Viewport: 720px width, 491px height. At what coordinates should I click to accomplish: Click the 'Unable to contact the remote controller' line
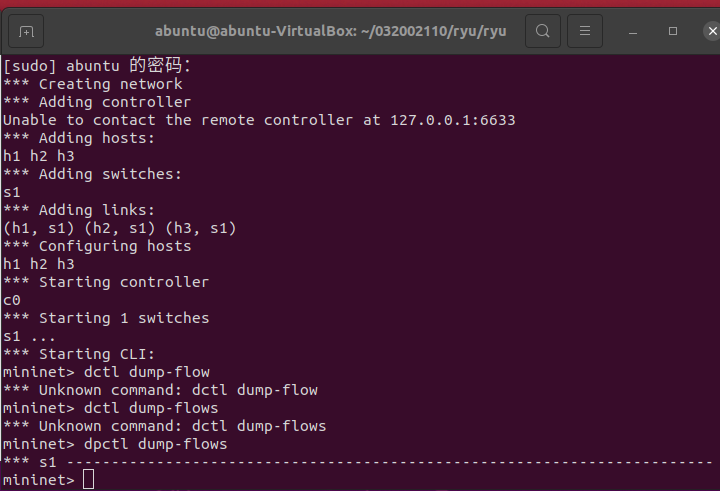[x=258, y=120]
